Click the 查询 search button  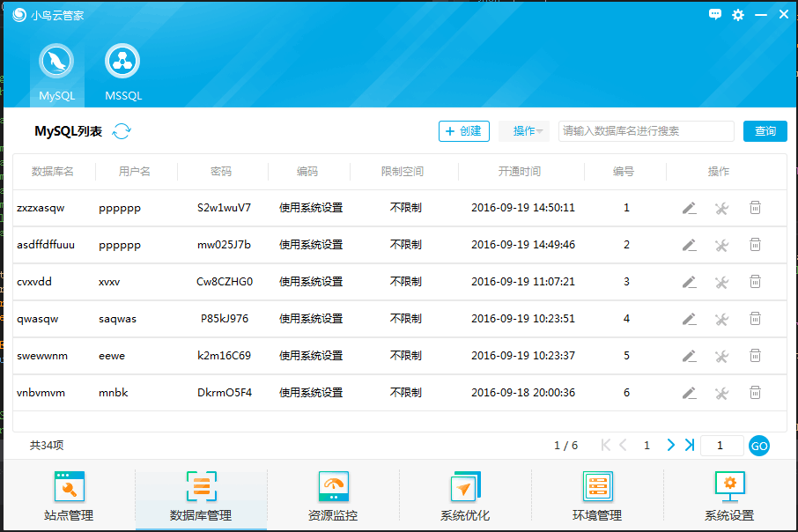[765, 131]
